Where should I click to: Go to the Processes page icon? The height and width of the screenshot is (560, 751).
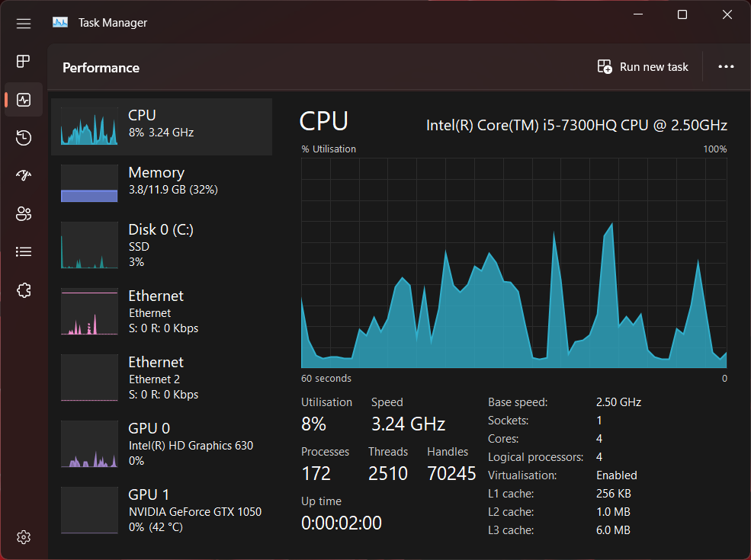[24, 62]
